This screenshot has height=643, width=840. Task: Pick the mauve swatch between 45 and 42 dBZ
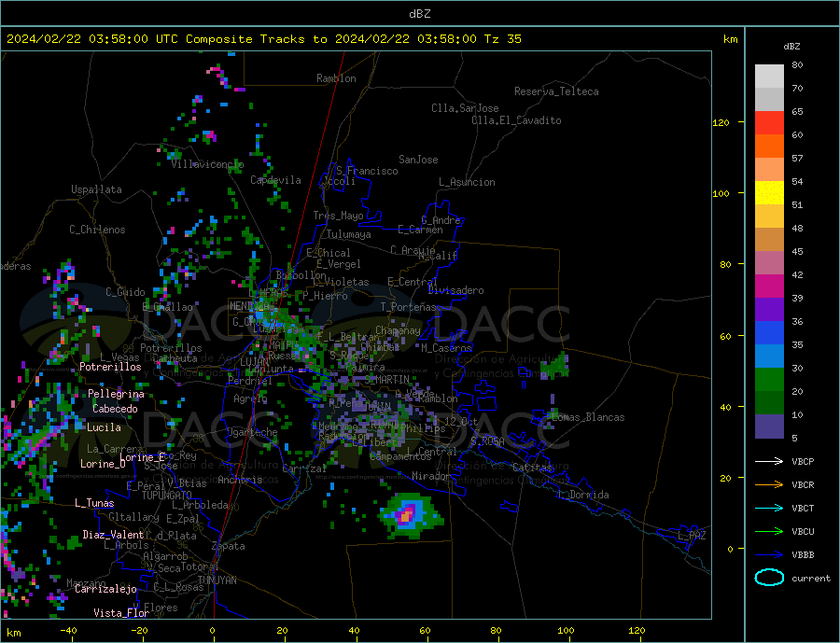(769, 263)
